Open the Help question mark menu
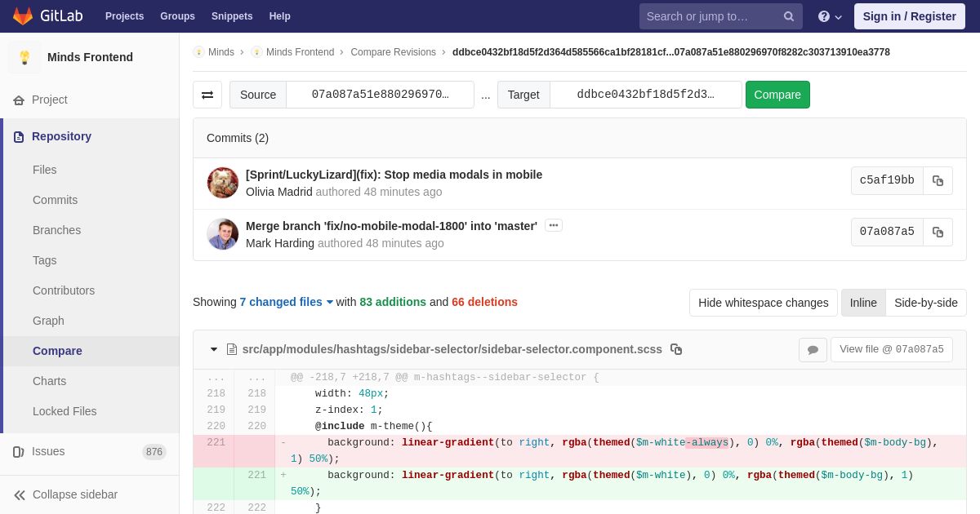 tap(830, 16)
